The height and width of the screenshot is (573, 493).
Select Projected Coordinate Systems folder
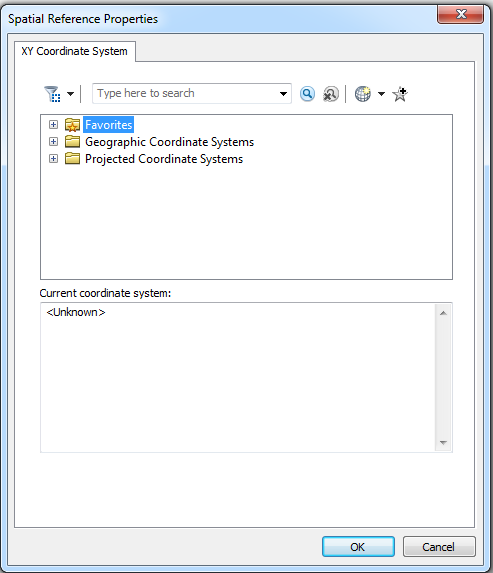[x=164, y=159]
